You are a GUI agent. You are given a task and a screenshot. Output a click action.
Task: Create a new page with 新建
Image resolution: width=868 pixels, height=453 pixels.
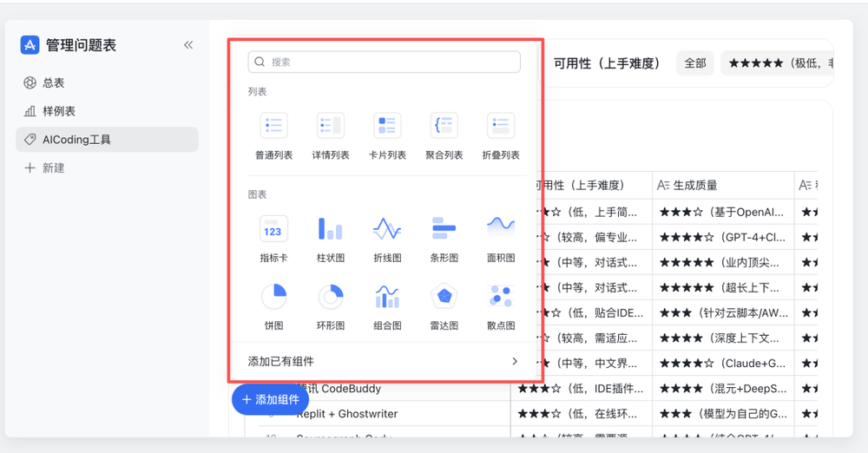point(53,167)
